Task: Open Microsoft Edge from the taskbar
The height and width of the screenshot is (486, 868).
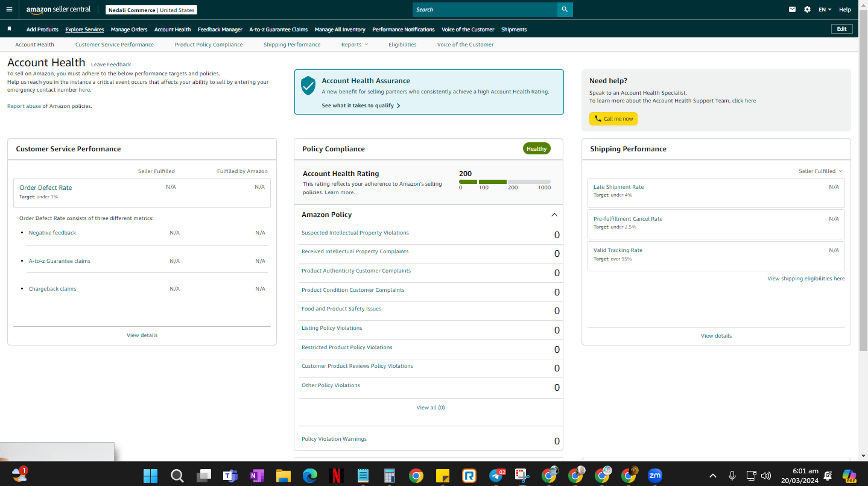Action: [309, 476]
